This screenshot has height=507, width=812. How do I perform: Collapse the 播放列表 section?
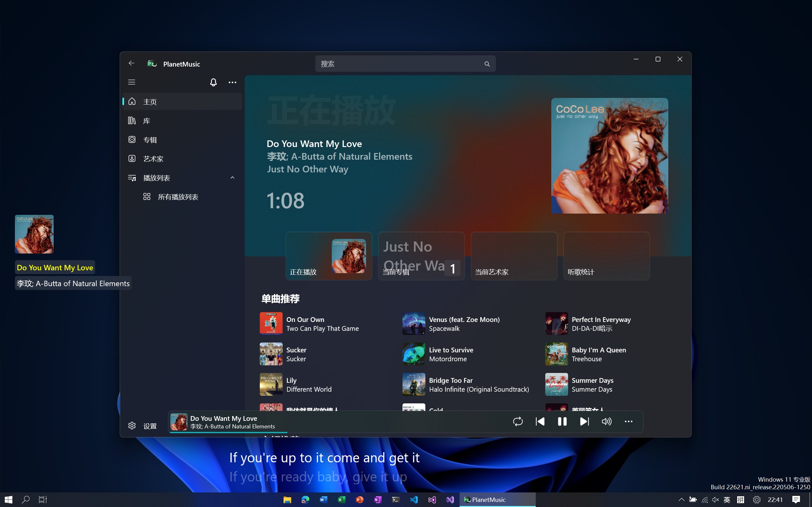(232, 178)
